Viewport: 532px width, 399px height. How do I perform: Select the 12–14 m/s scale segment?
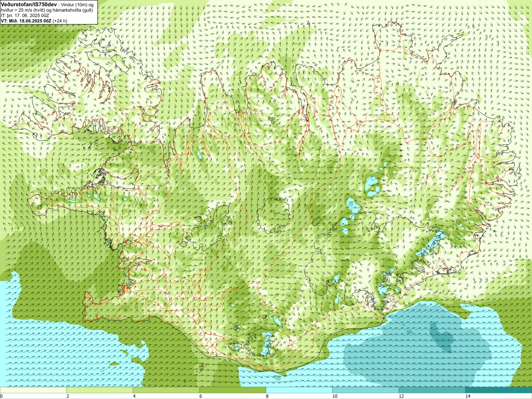click(x=432, y=390)
